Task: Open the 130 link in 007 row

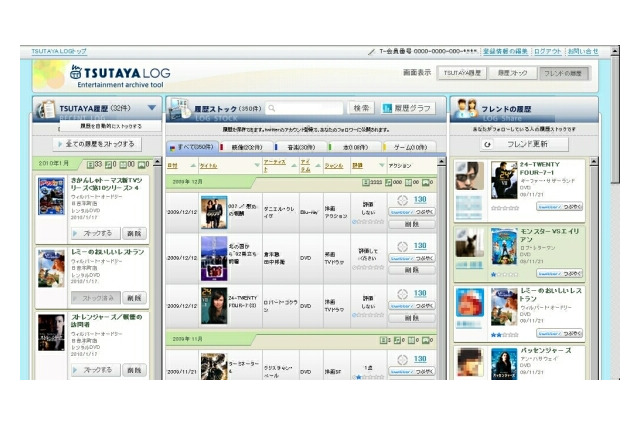Action: [x=420, y=200]
